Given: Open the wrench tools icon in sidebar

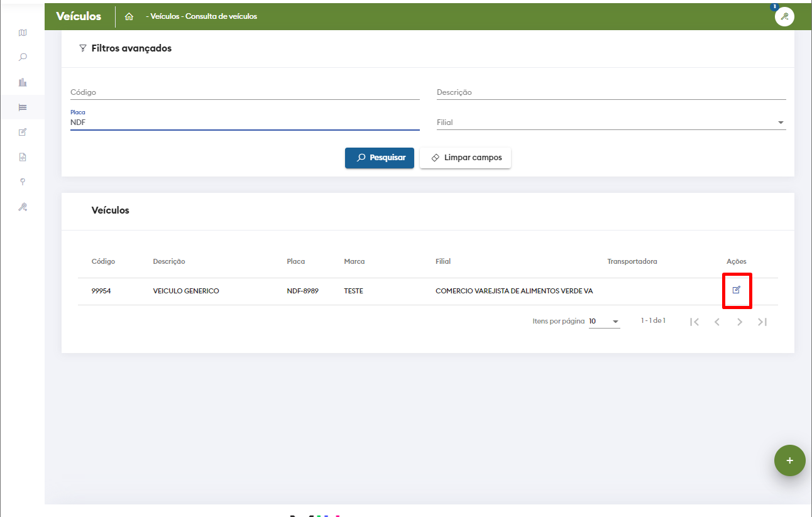Looking at the screenshot, I should click(23, 207).
